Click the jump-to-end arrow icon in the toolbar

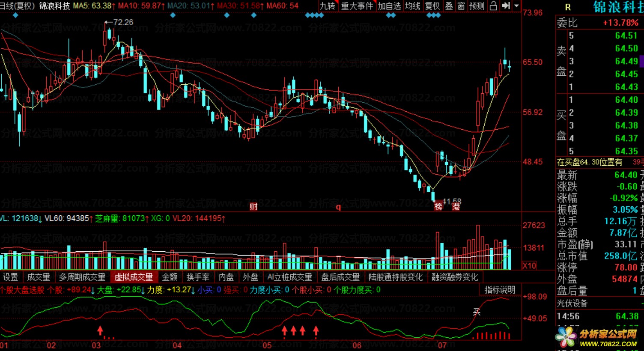pyautogui.click(x=506, y=6)
